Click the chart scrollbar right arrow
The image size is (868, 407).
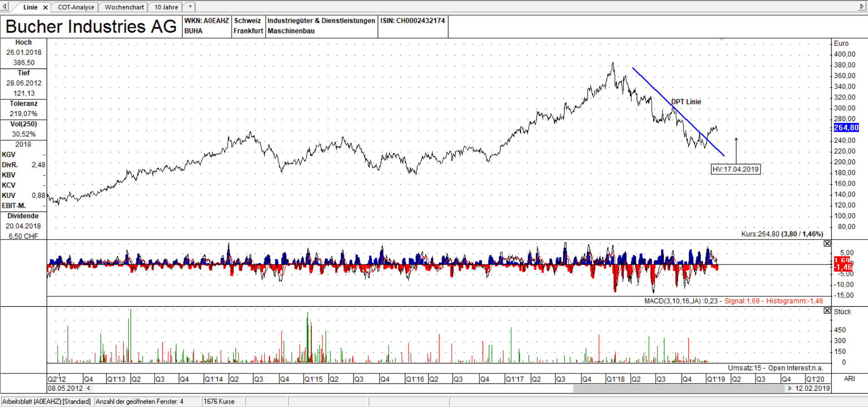(x=790, y=388)
